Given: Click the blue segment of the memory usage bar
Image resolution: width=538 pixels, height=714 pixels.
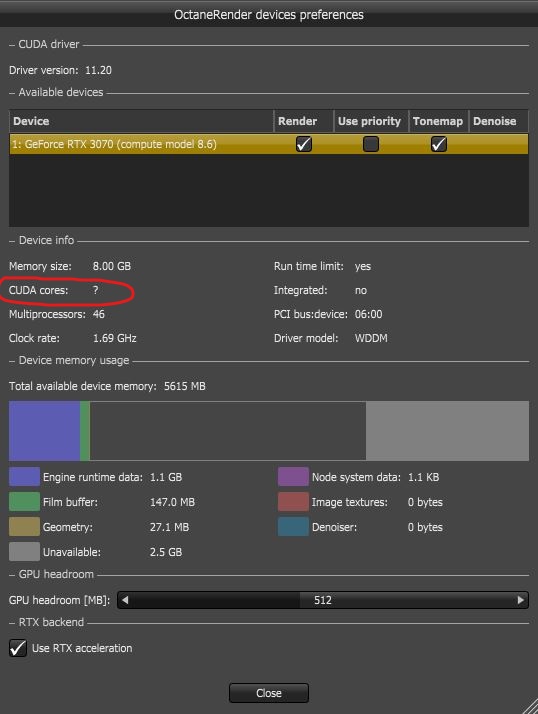Looking at the screenshot, I should (45, 431).
